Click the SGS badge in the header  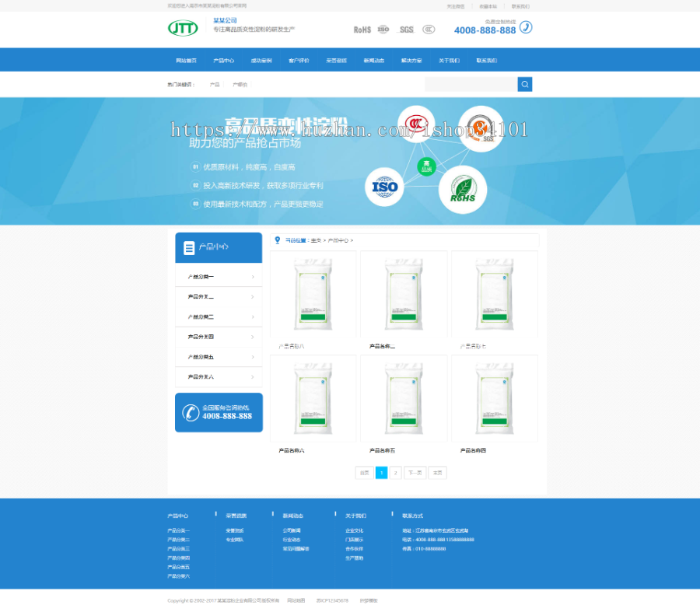pos(406,30)
